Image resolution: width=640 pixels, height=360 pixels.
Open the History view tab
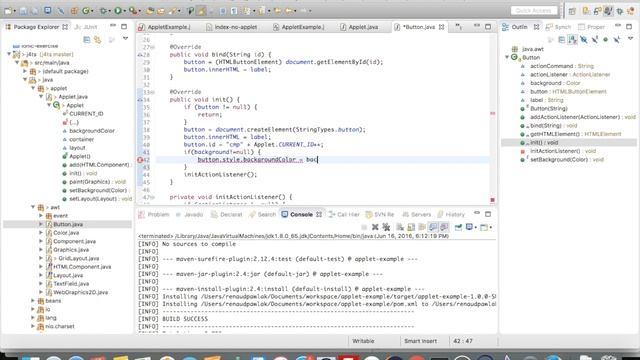click(x=451, y=214)
